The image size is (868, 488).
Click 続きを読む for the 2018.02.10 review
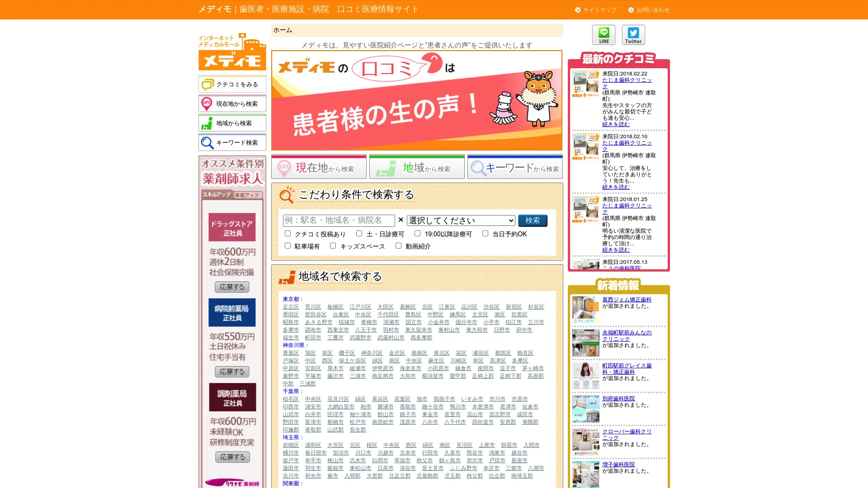pos(616,187)
